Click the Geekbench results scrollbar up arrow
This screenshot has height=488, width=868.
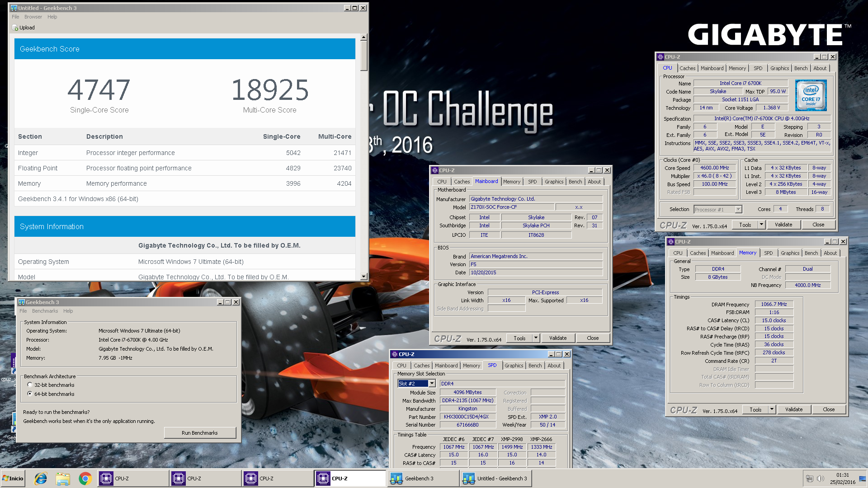click(363, 37)
